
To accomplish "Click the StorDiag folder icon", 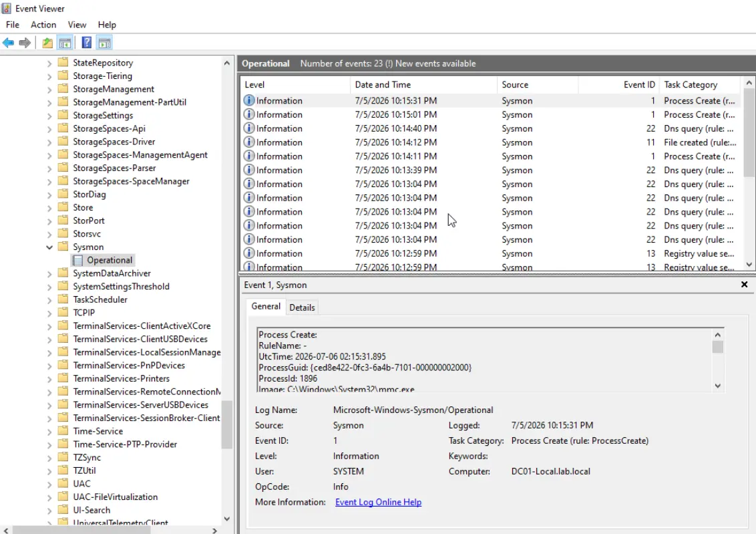I will [x=63, y=194].
